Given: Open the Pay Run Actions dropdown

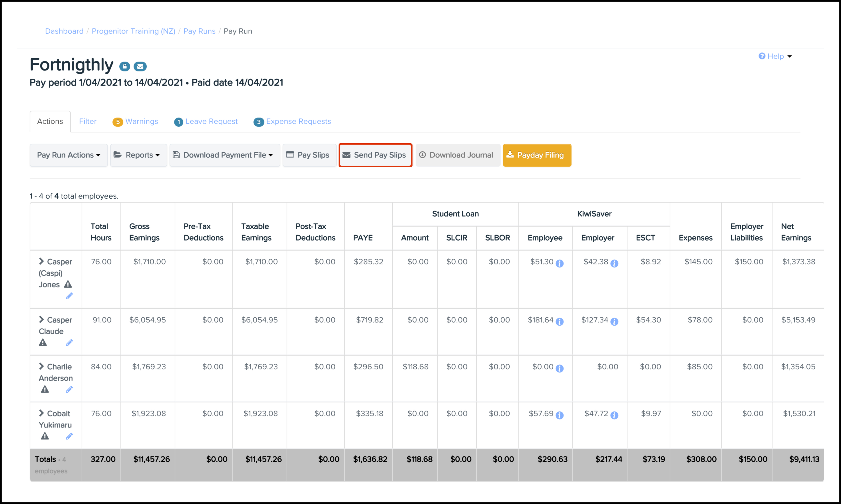Looking at the screenshot, I should point(69,155).
